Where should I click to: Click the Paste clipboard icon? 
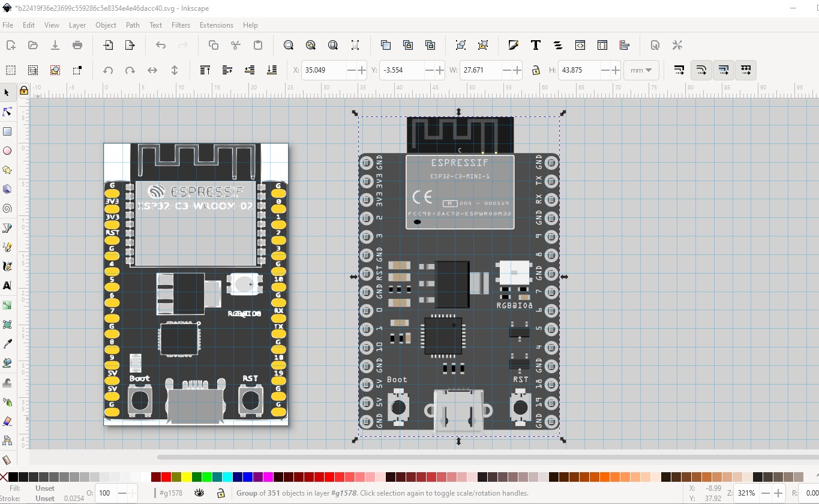point(258,45)
